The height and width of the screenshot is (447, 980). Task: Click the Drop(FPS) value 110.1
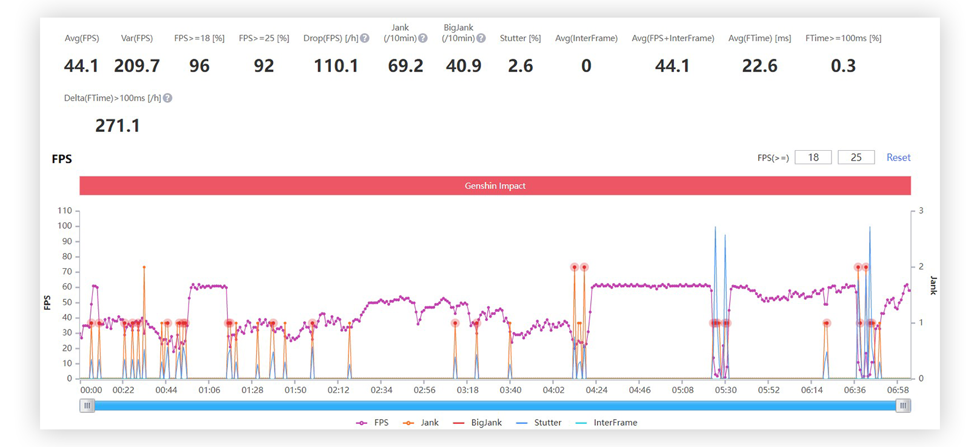click(336, 66)
